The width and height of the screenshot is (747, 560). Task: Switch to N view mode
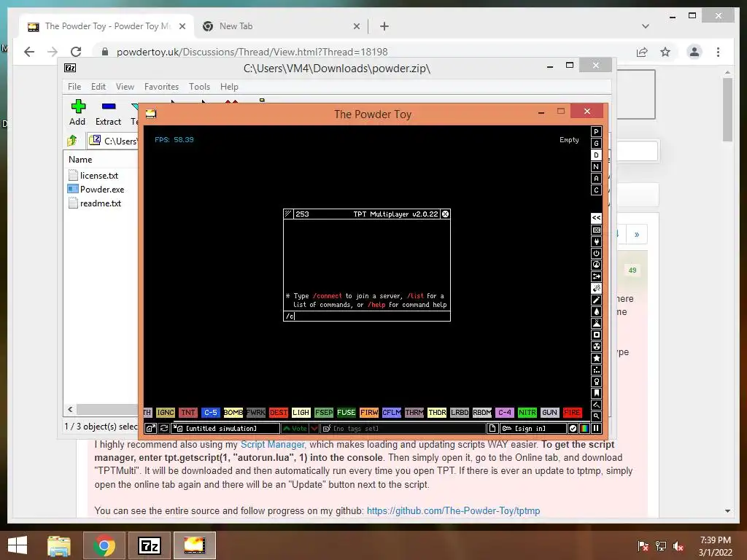(x=596, y=167)
